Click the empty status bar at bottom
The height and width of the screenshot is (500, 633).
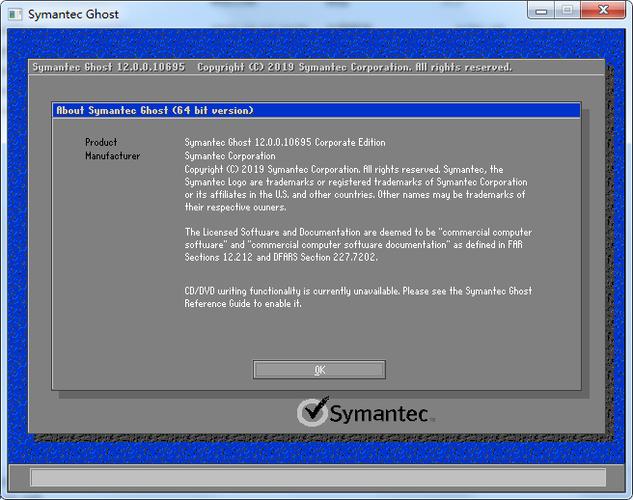(316, 477)
